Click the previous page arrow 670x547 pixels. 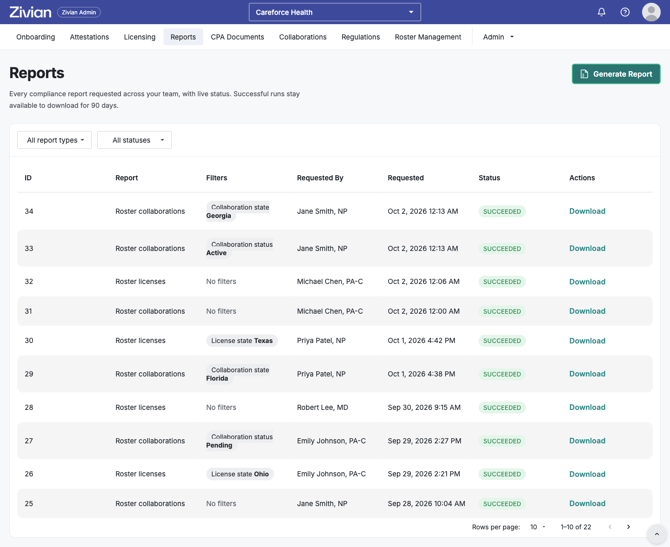pyautogui.click(x=610, y=526)
